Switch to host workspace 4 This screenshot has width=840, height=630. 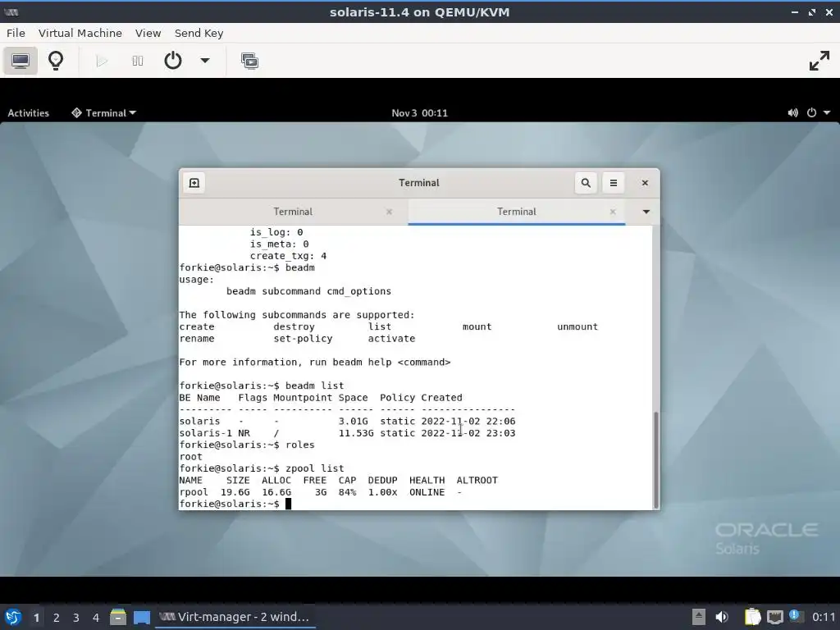click(x=96, y=618)
